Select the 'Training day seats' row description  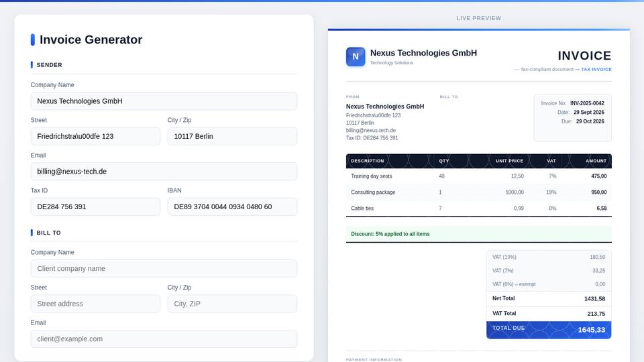point(371,176)
